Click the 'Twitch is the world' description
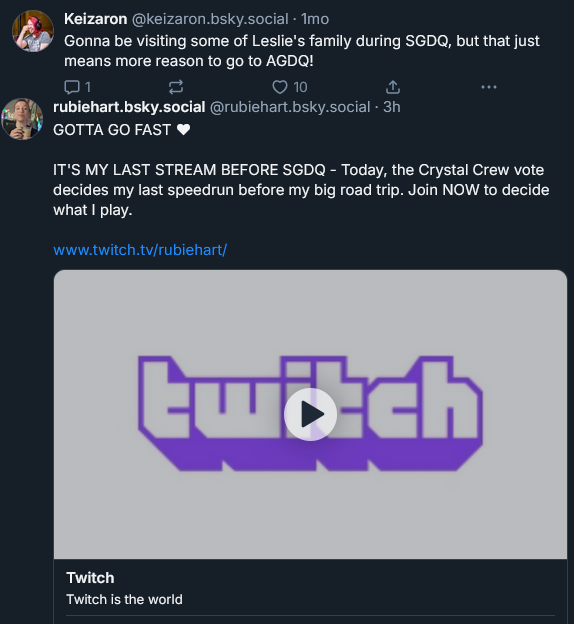Screen dimensions: 574x624 click(x=124, y=599)
